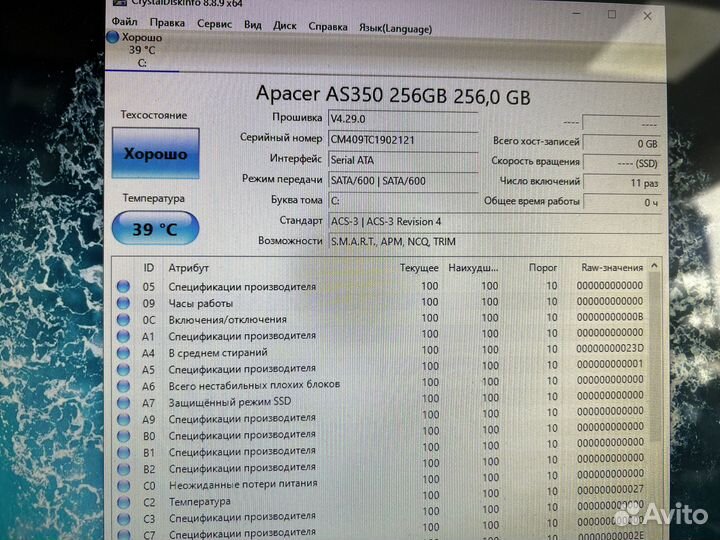Click the raw value 00000000023D
The height and width of the screenshot is (540, 720).
(x=610, y=349)
